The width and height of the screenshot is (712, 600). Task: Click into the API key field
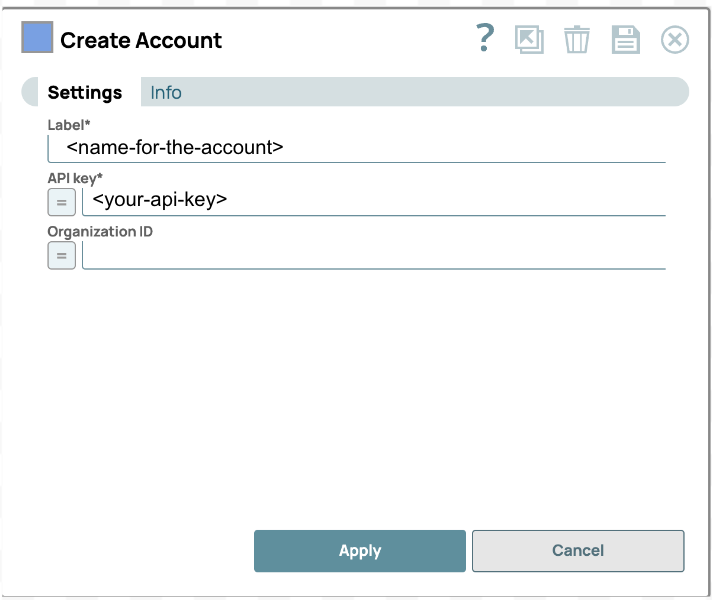point(375,201)
